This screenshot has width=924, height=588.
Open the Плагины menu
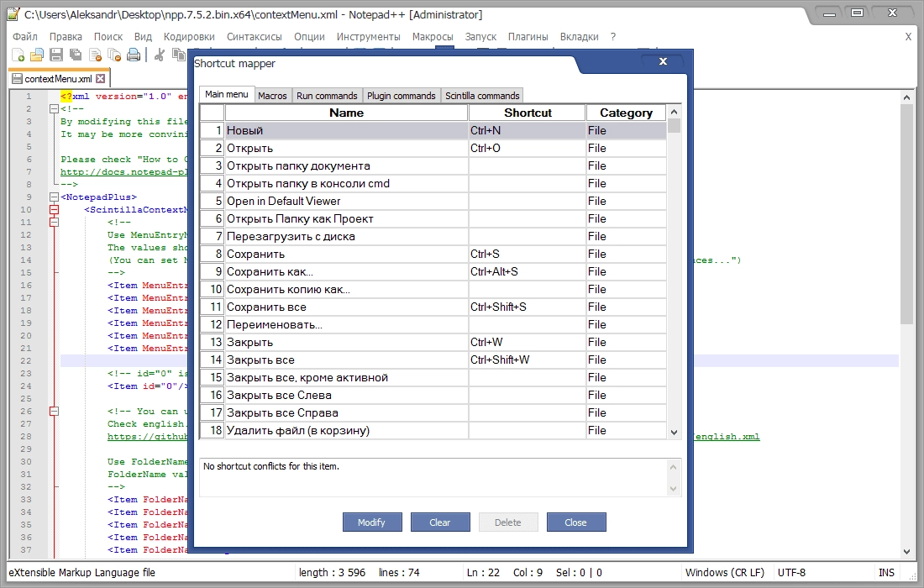(528, 36)
